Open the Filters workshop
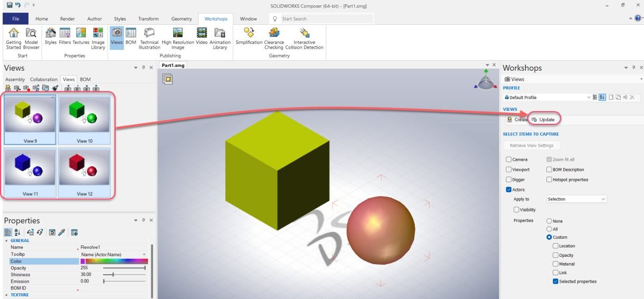 click(65, 36)
